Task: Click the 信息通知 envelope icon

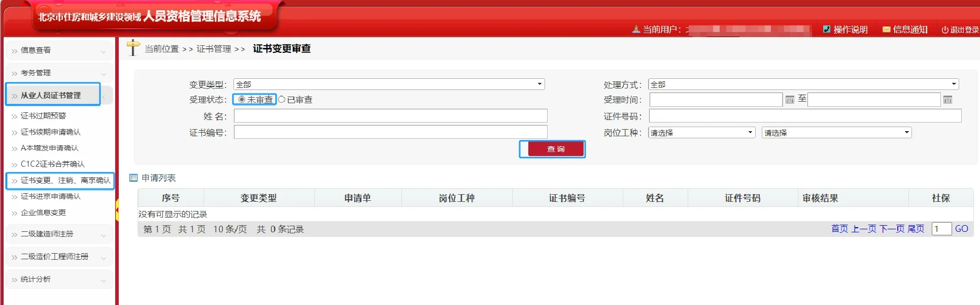Action: 886,29
